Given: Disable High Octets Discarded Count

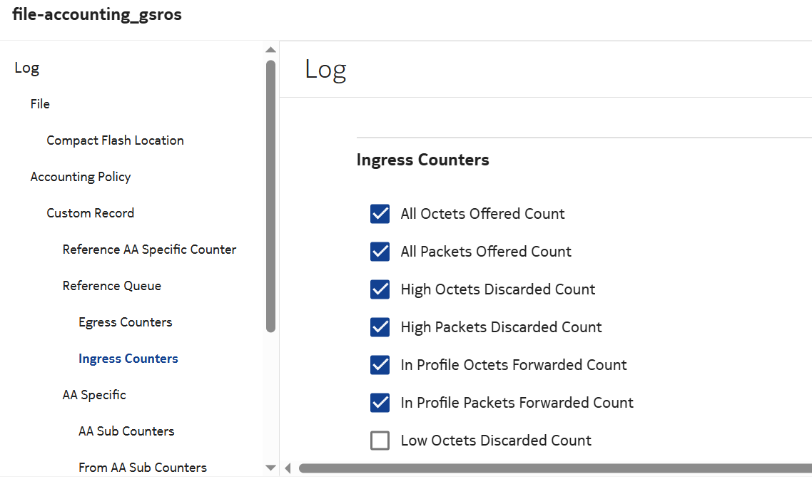Looking at the screenshot, I should (x=380, y=289).
